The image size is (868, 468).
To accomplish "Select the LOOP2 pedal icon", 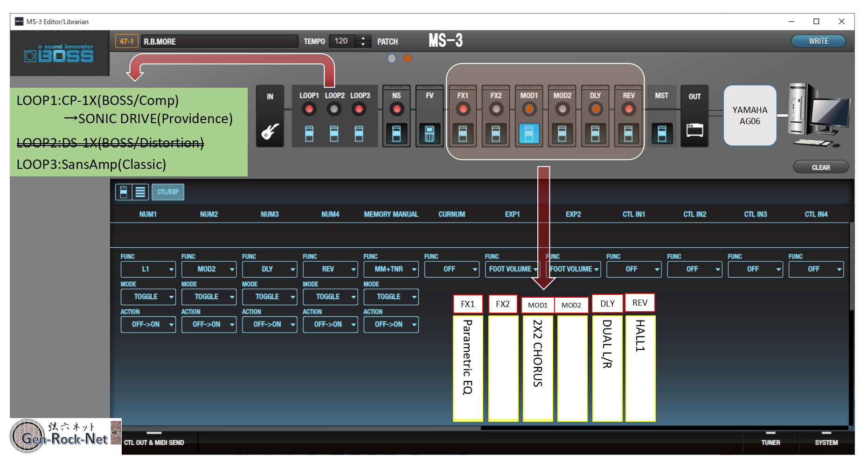I will point(334,133).
